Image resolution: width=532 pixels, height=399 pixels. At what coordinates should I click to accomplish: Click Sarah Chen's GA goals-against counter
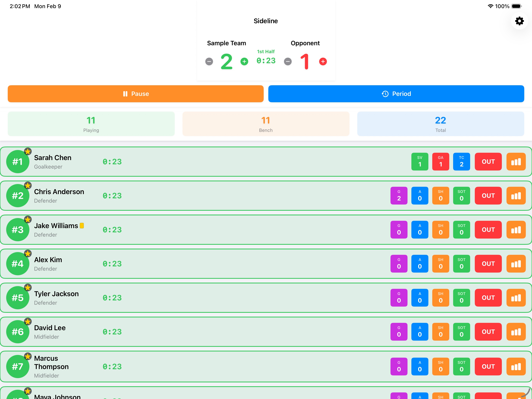(441, 161)
